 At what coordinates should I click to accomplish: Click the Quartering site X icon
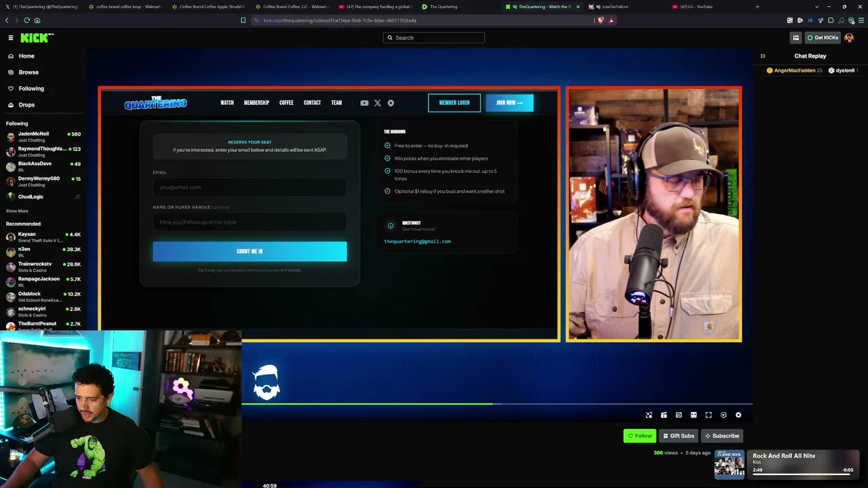click(378, 103)
